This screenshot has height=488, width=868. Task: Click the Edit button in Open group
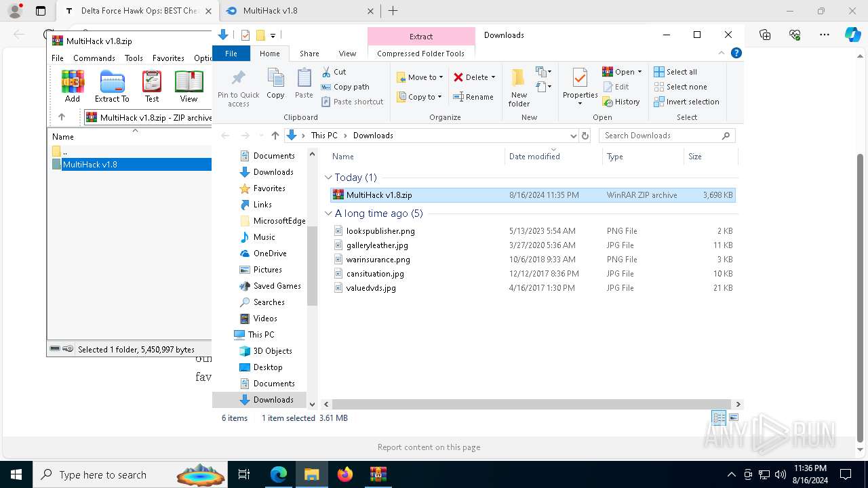pos(616,87)
